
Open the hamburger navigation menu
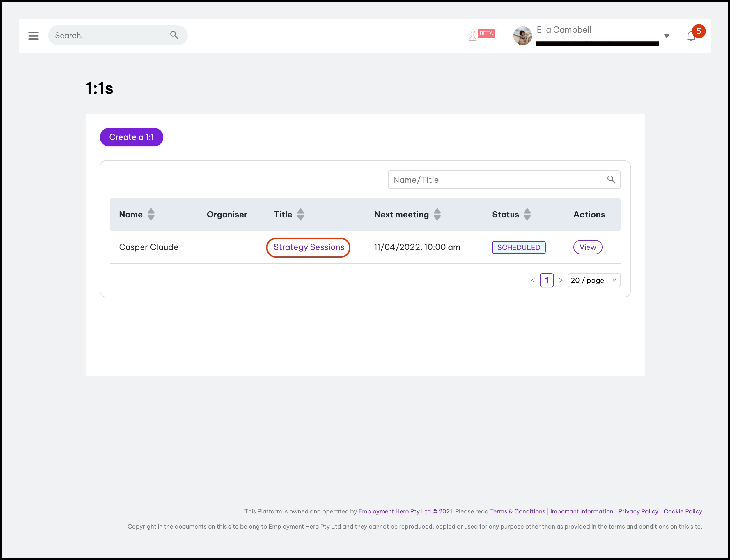[x=33, y=36]
